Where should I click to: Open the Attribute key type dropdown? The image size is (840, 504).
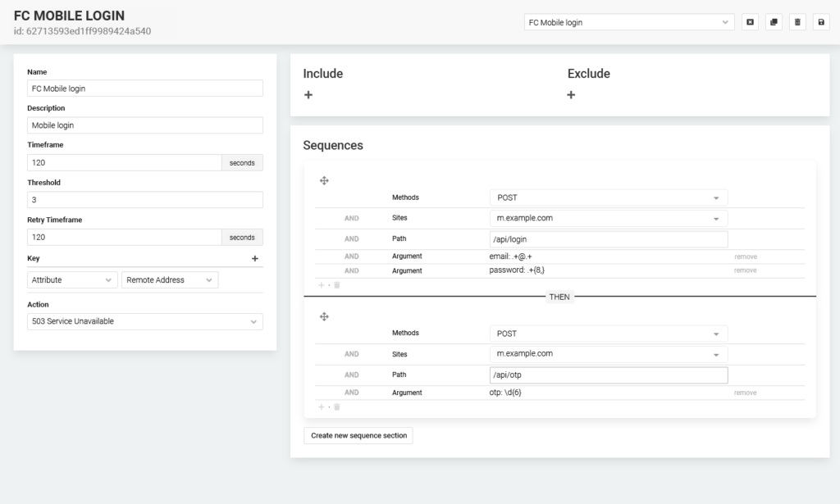tap(72, 279)
